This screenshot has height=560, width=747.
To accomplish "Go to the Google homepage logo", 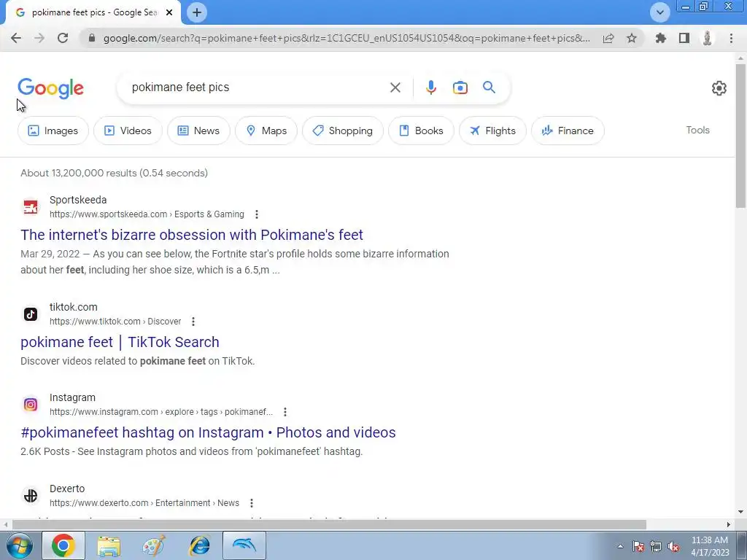I will point(50,88).
